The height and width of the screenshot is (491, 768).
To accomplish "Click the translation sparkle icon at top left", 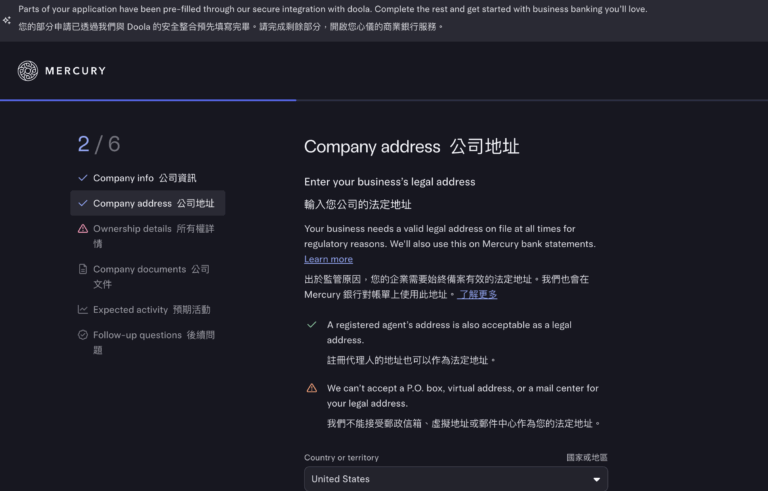I will coord(7,19).
